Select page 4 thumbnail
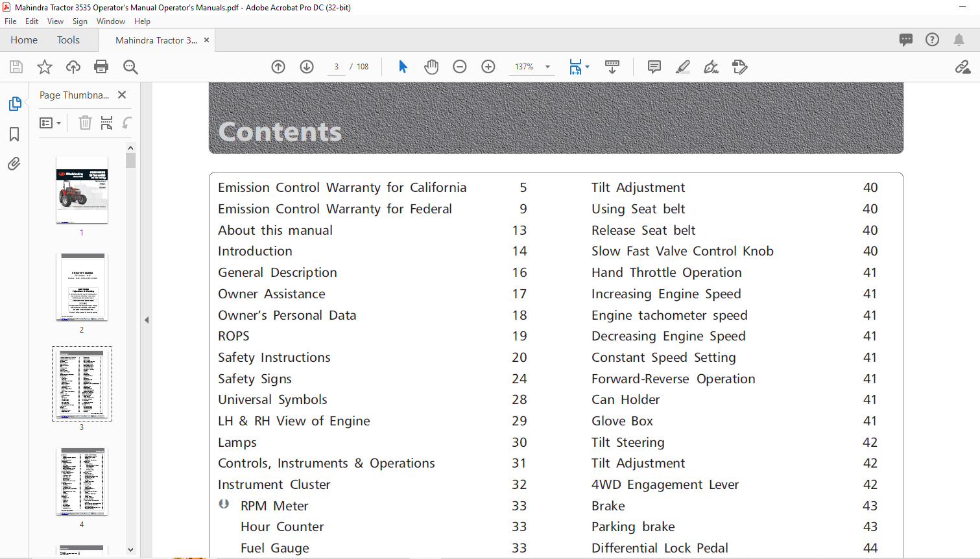Screen dimensions: 980x559 coord(82,482)
